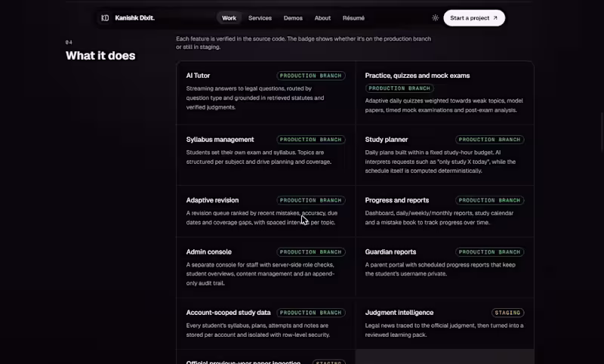Image resolution: width=604 pixels, height=364 pixels.
Task: Click the Study planner card title
Action: click(387, 140)
